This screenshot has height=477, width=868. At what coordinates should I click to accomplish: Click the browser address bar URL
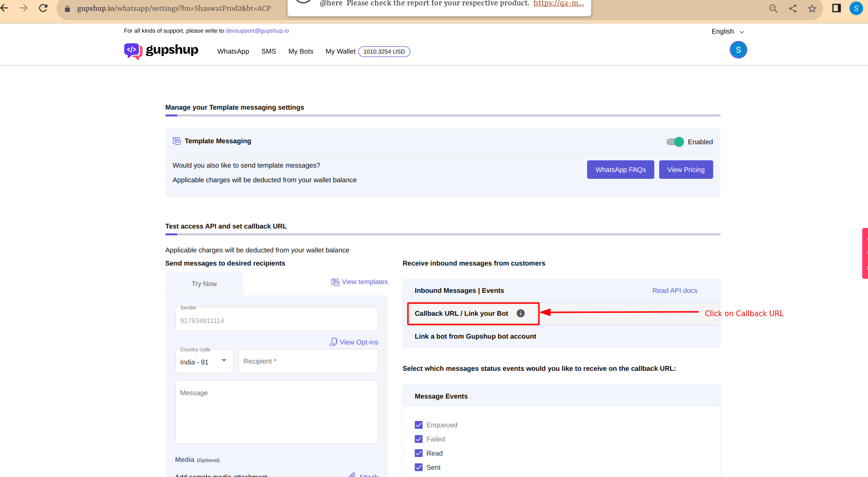click(x=174, y=8)
